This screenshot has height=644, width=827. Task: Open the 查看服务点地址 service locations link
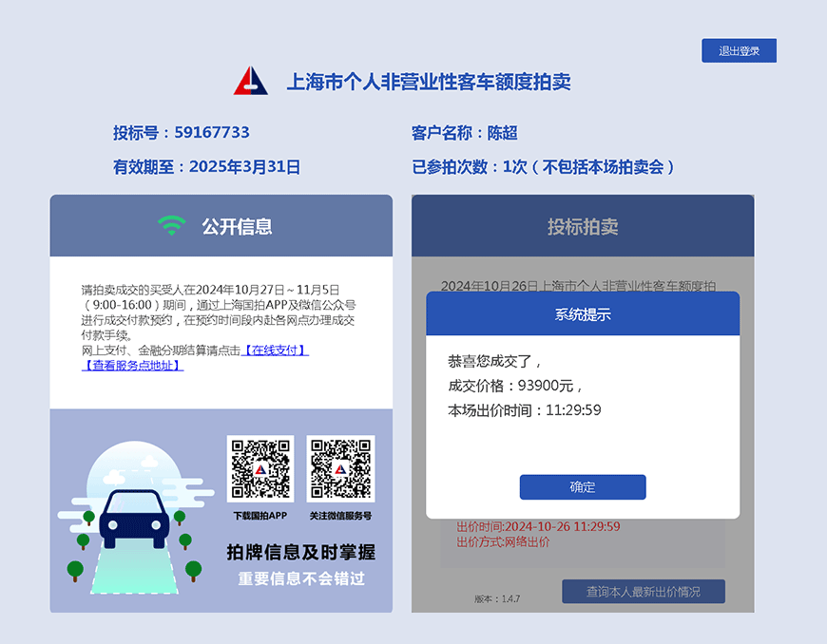tap(132, 365)
